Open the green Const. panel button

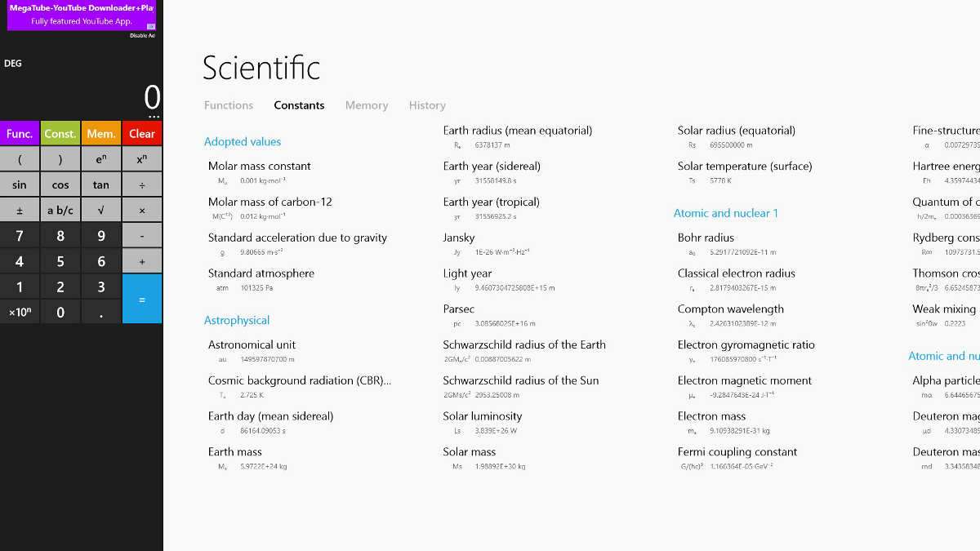click(60, 134)
